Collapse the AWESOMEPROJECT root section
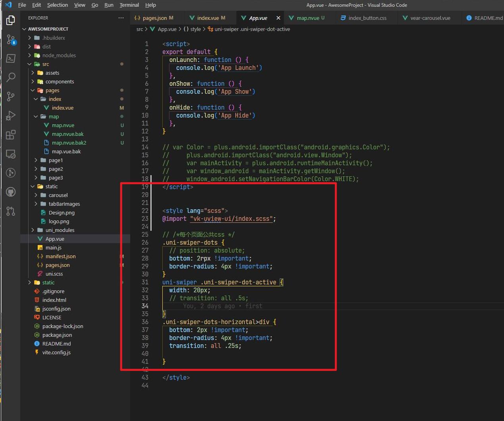This screenshot has width=504, height=421. tap(48, 29)
